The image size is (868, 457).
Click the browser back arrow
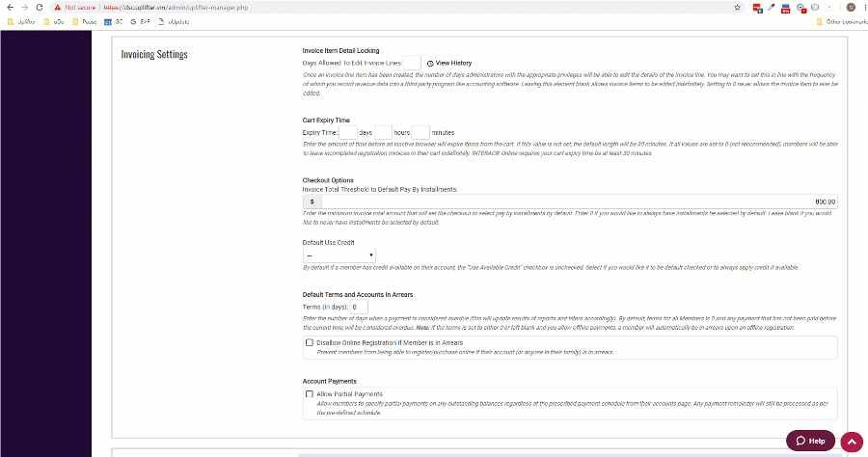coord(10,6)
